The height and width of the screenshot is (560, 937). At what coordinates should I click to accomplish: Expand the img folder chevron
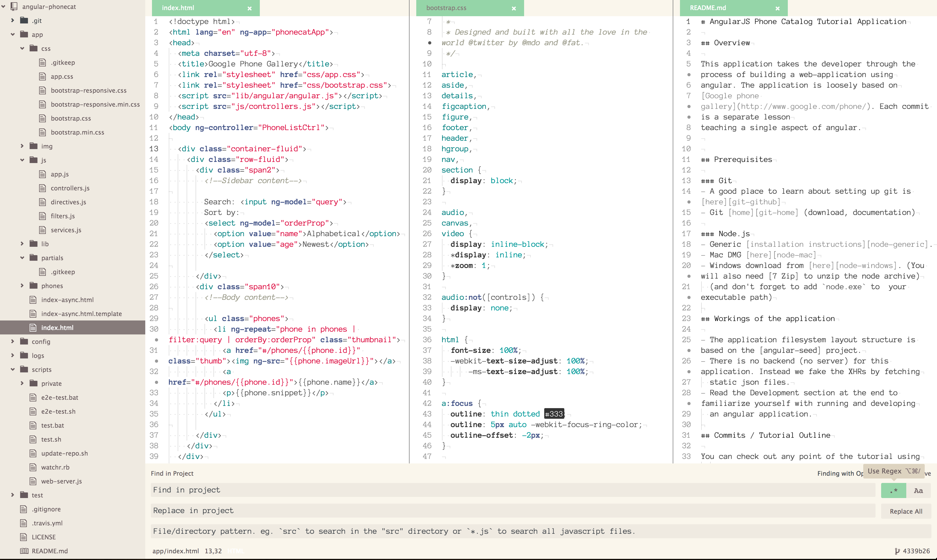coord(22,146)
